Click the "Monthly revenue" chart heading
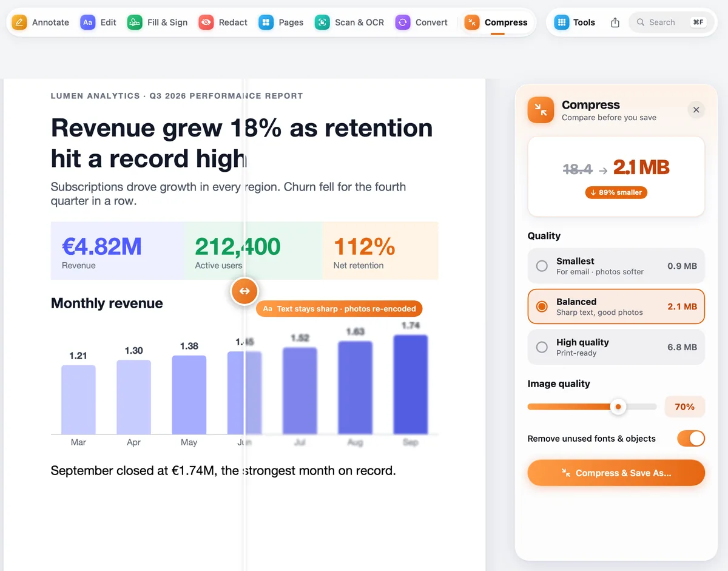This screenshot has width=728, height=571. (x=107, y=303)
